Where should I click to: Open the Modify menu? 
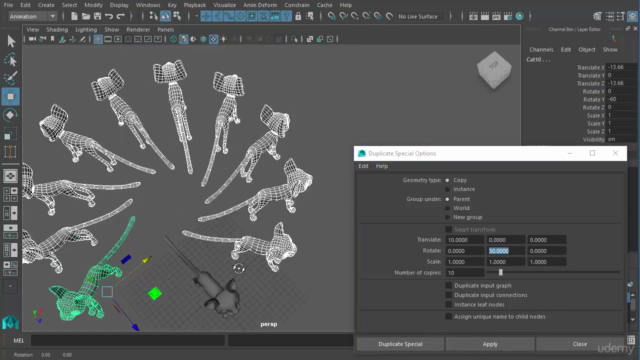(x=93, y=5)
